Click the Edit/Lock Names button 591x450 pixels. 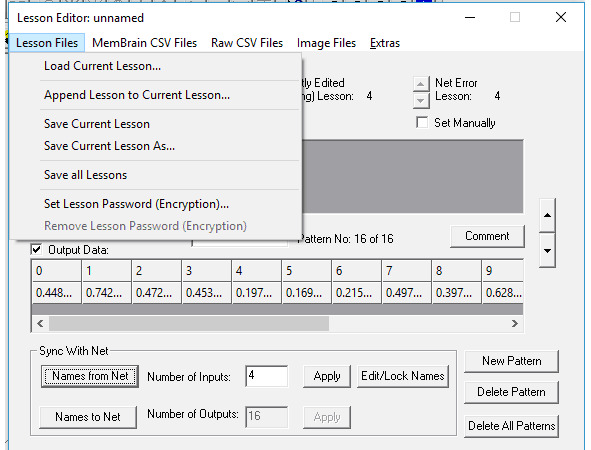tap(403, 376)
